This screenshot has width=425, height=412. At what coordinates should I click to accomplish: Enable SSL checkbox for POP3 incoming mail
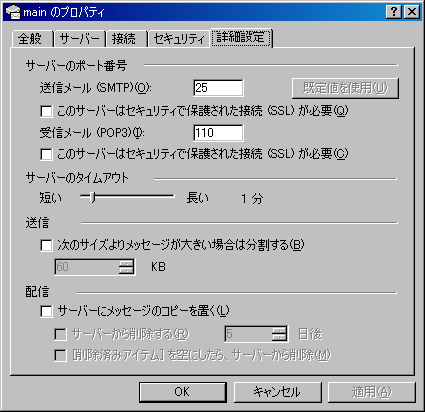pyautogui.click(x=46, y=154)
